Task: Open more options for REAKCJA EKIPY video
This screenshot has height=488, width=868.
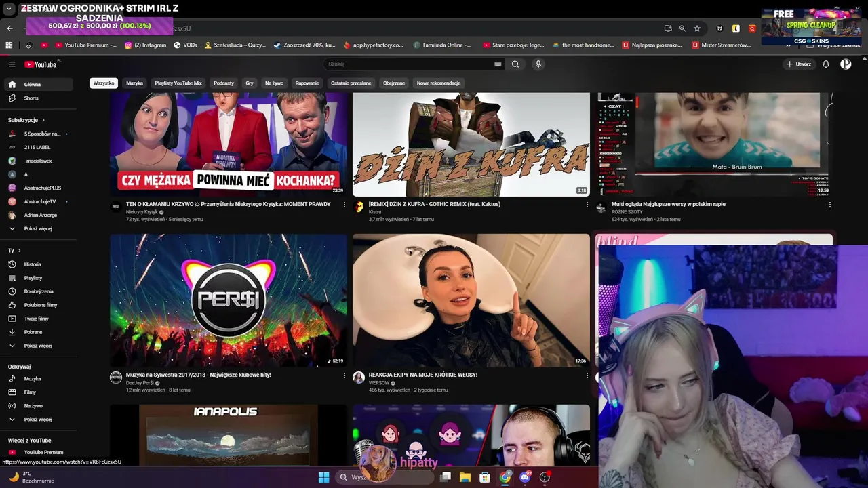Action: 587,375
